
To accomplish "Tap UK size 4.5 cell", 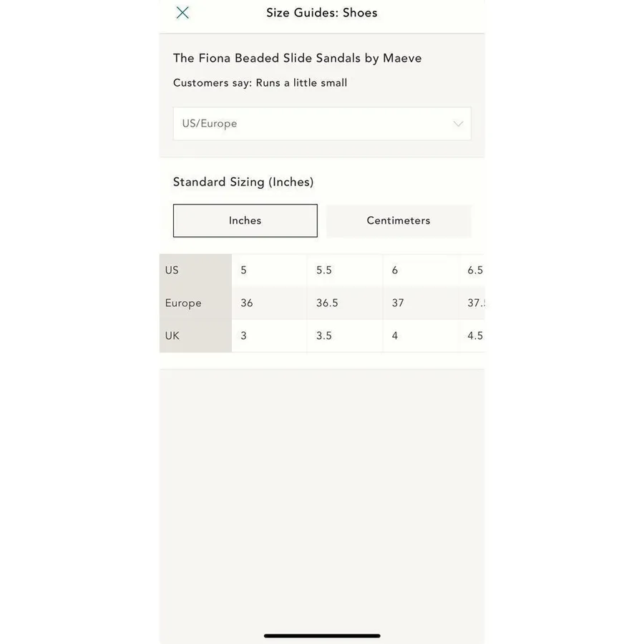I will (x=472, y=336).
